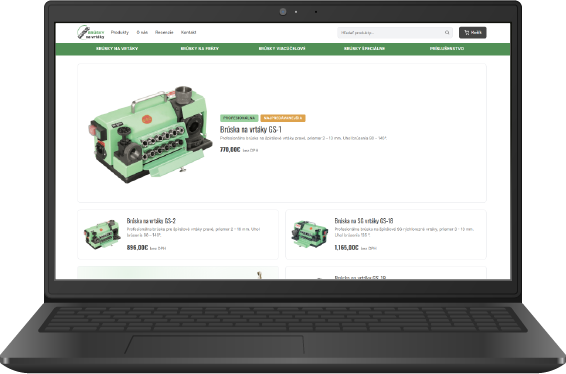Click the large GS-1 grinder product image

click(x=151, y=134)
